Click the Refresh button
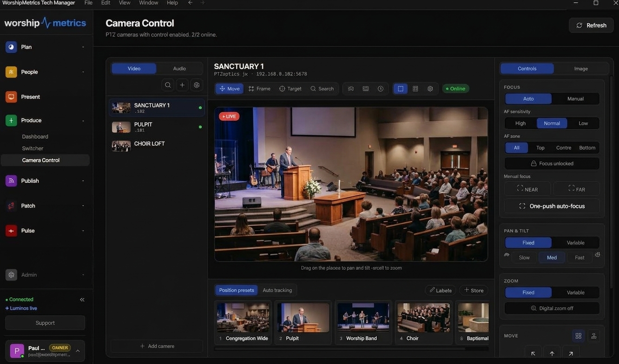 click(591, 26)
